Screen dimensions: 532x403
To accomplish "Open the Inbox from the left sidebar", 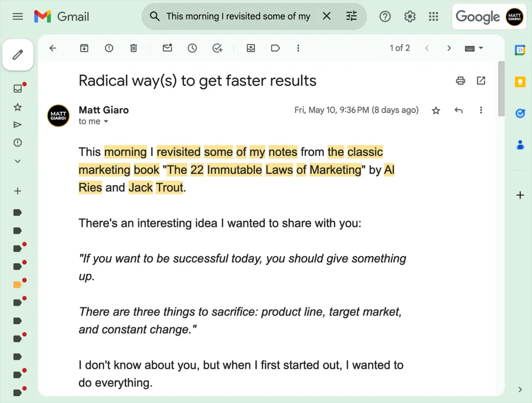I will pyautogui.click(x=18, y=88).
